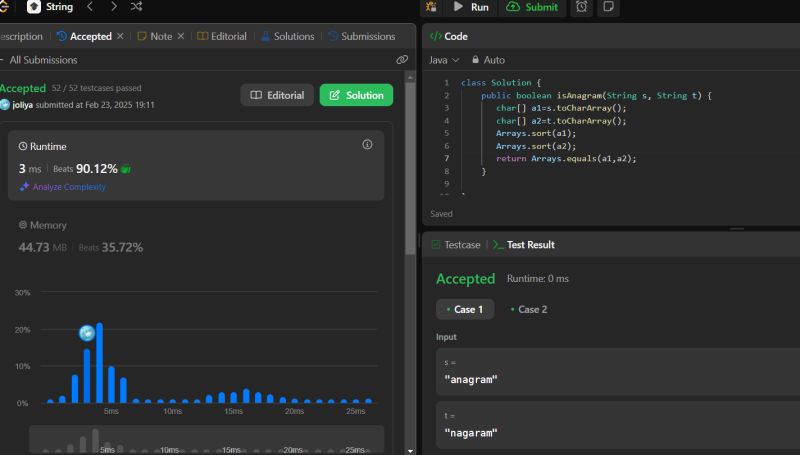
Task: Click the t input "nagaram" field
Action: click(x=618, y=426)
